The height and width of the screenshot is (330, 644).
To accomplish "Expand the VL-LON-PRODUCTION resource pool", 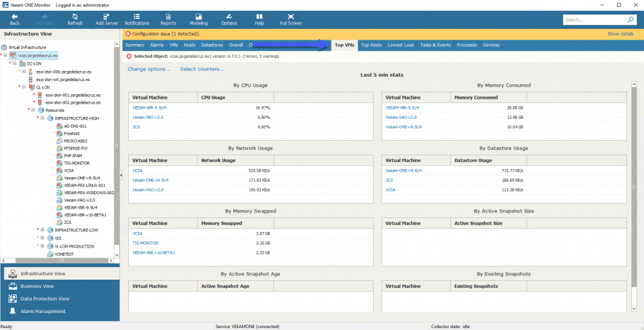I will click(x=42, y=246).
